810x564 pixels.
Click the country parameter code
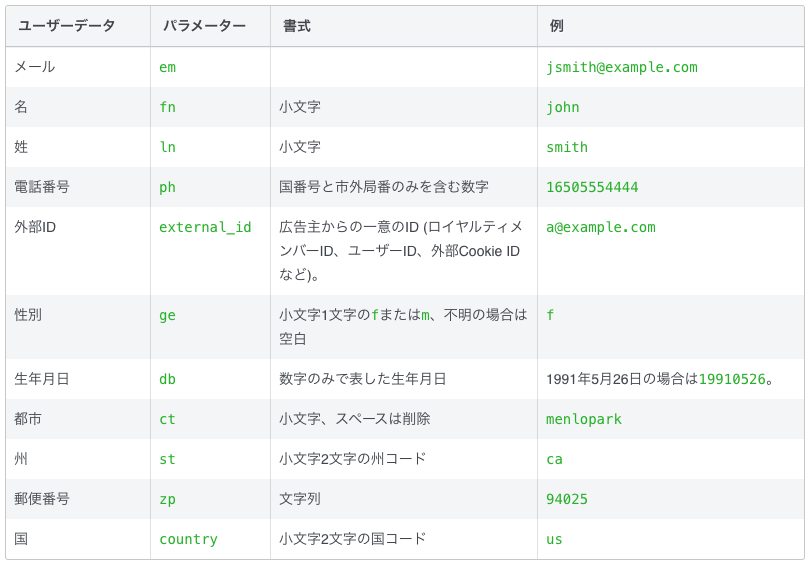pos(189,539)
